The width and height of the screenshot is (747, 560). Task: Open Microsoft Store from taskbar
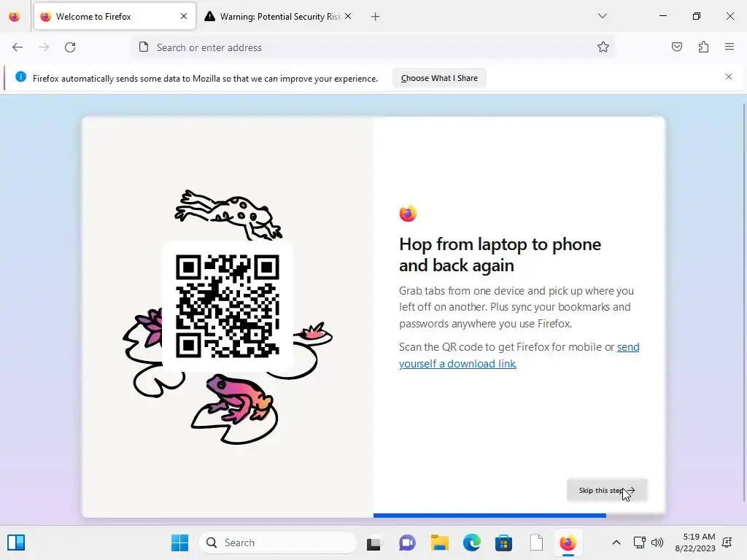click(x=503, y=542)
